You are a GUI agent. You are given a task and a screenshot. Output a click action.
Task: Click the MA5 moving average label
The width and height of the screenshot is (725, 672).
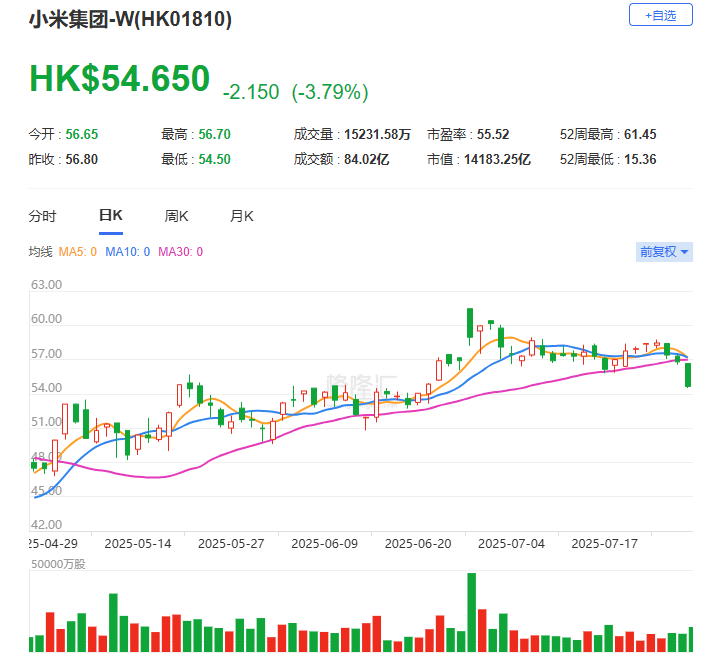tap(78, 252)
